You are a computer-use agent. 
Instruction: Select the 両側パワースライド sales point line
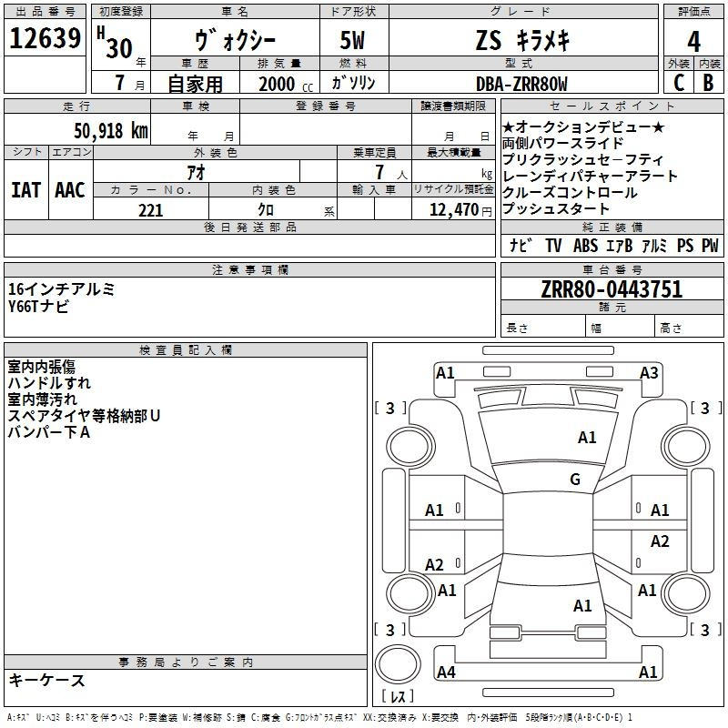click(562, 143)
